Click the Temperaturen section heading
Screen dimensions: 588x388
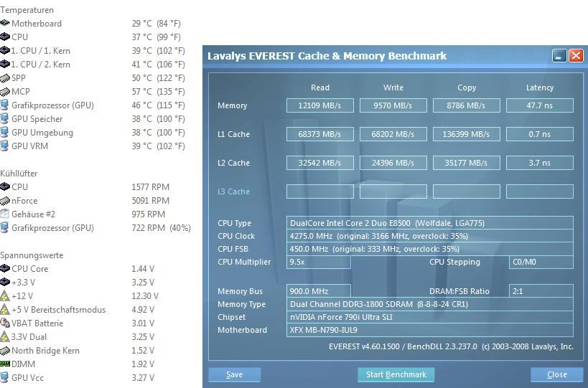27,10
